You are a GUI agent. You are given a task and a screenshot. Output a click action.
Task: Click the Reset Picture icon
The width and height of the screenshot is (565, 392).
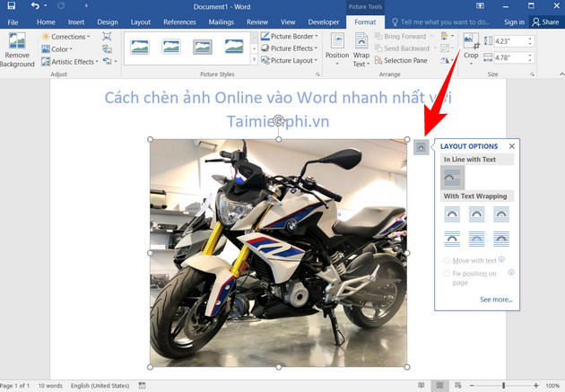click(x=108, y=61)
